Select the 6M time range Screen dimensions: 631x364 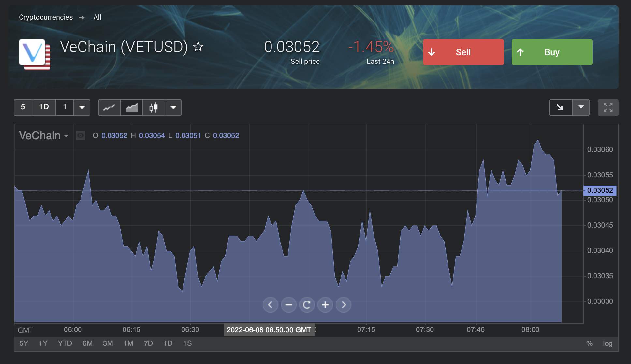pos(87,343)
